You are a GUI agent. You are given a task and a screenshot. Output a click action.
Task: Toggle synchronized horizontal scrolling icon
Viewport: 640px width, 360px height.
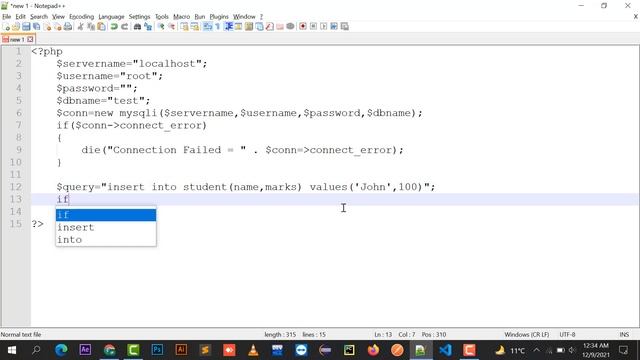point(195,27)
